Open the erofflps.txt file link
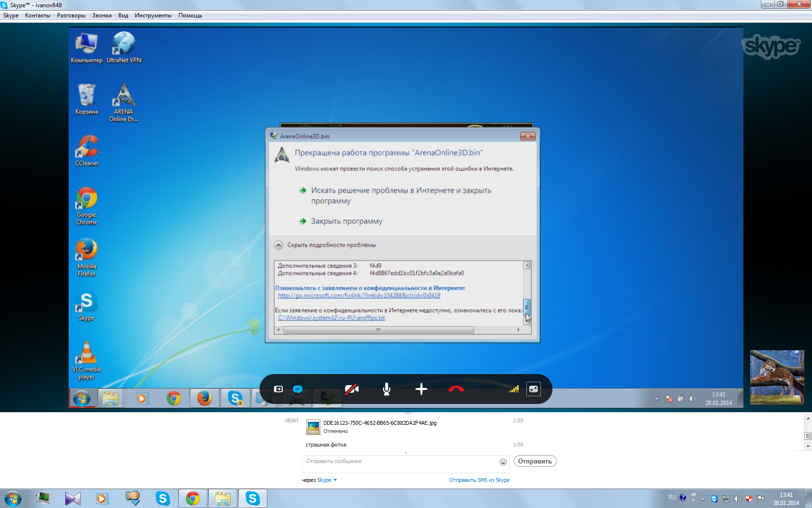812x508 pixels. pos(332,318)
